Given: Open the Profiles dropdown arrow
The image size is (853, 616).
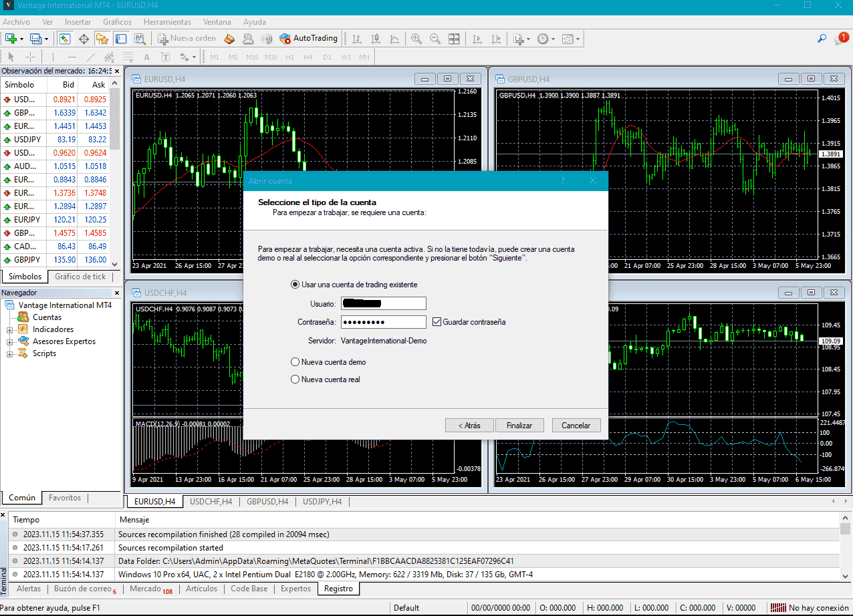Looking at the screenshot, I should (x=46, y=39).
